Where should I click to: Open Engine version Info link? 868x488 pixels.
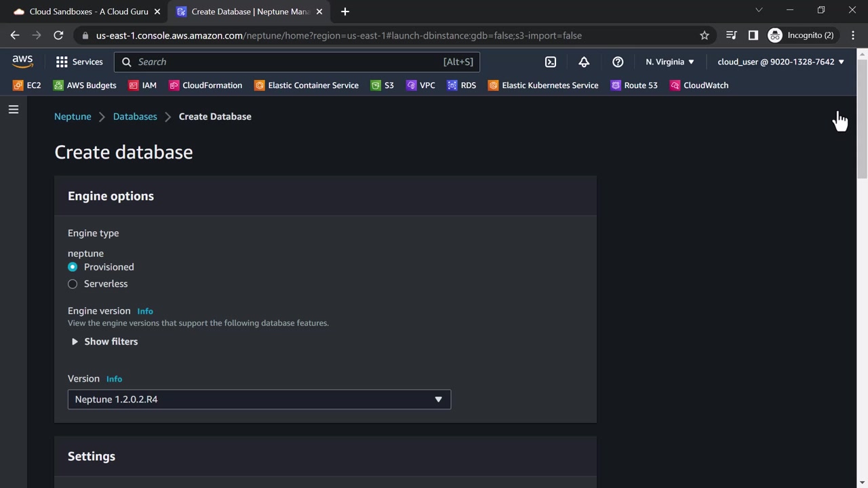click(x=145, y=311)
